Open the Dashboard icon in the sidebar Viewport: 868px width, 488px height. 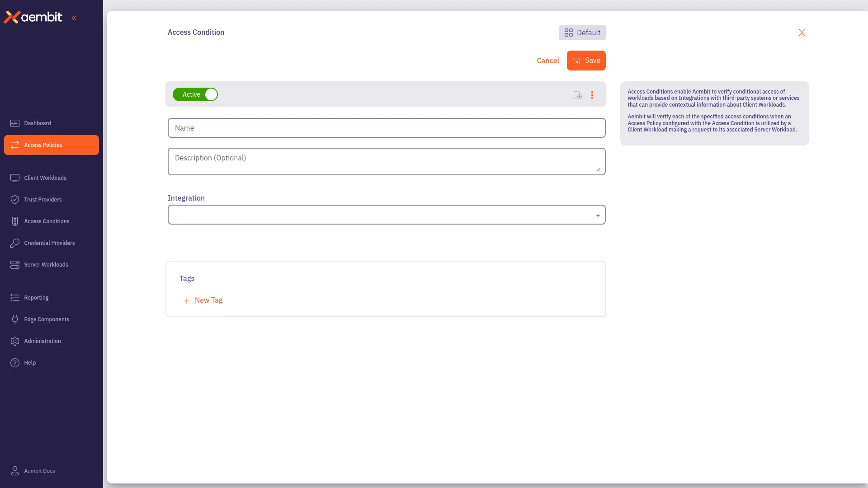(x=15, y=123)
